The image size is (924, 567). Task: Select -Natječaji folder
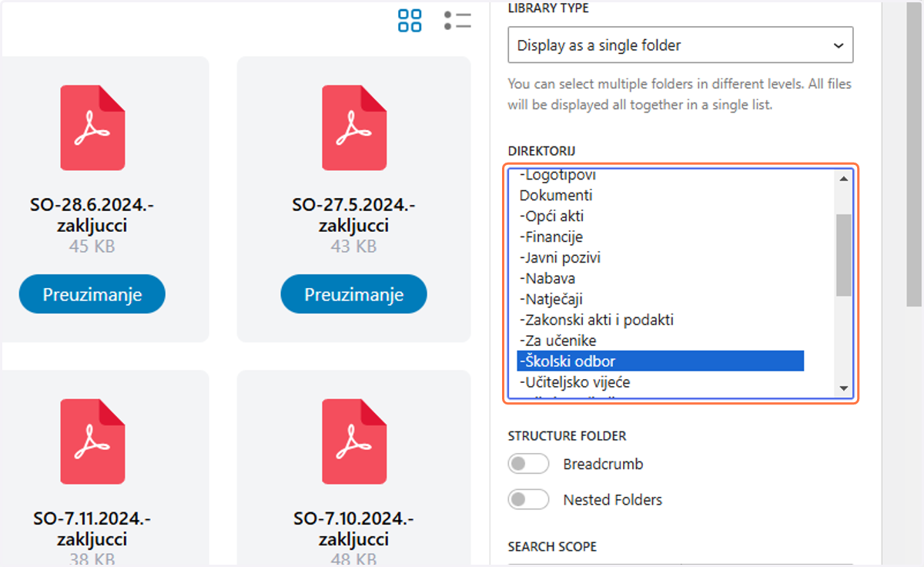click(x=661, y=300)
